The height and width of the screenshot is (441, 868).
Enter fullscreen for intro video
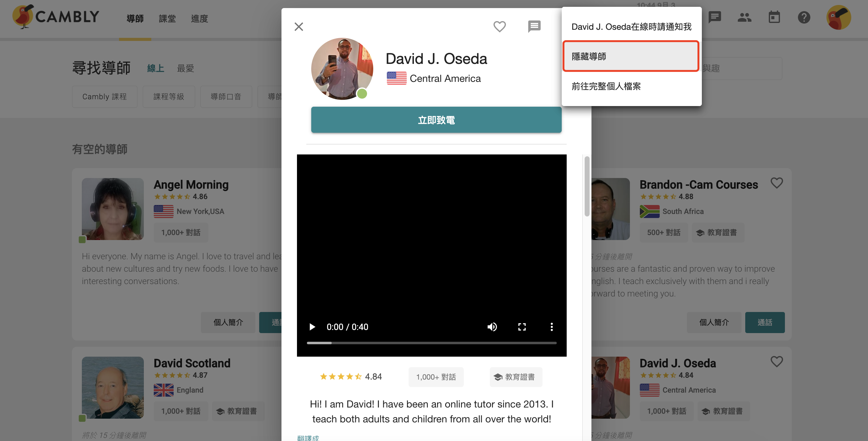click(522, 327)
